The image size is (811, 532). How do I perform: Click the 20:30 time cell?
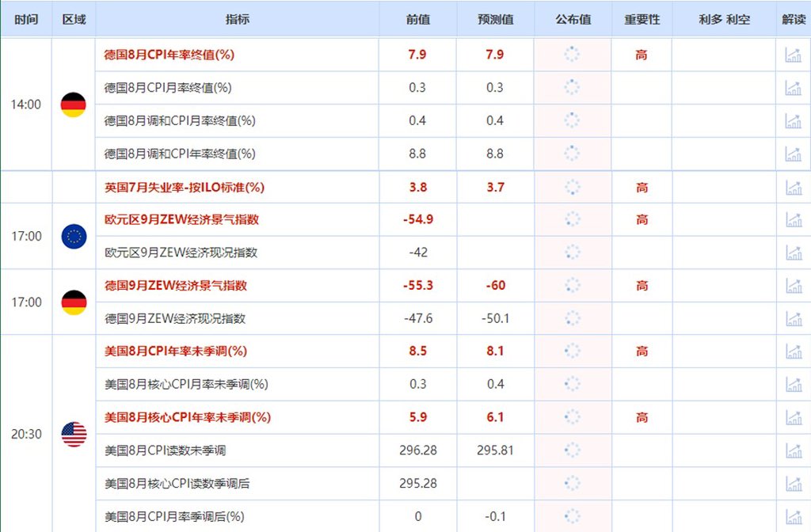[26, 435]
